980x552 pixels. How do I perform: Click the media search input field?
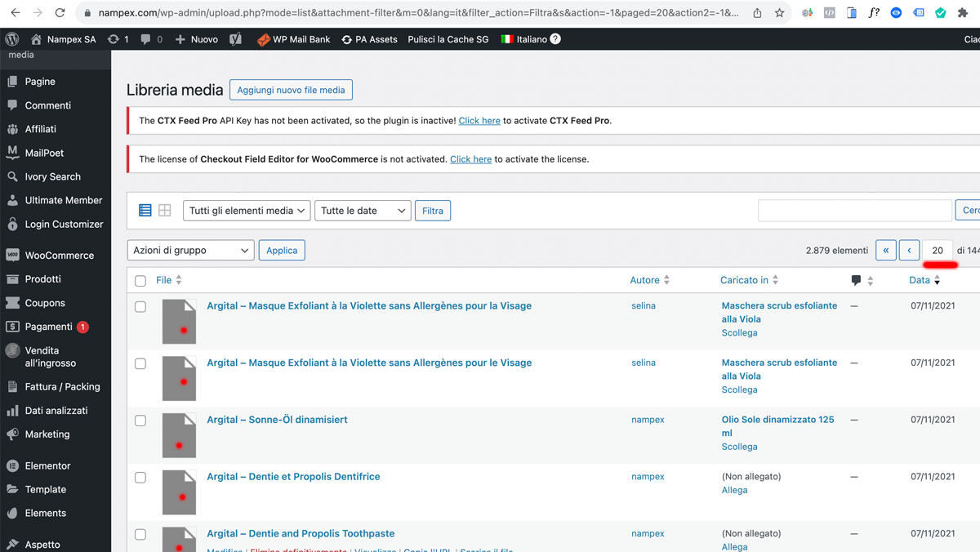click(855, 211)
